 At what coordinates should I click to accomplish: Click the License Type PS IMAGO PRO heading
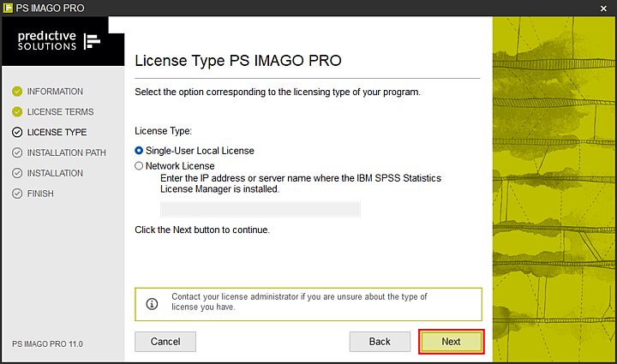click(238, 61)
